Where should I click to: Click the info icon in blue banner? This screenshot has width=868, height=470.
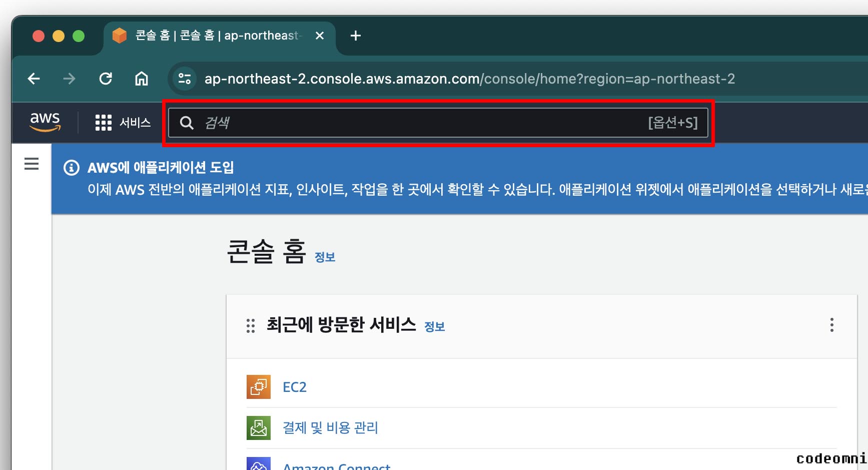coord(72,168)
